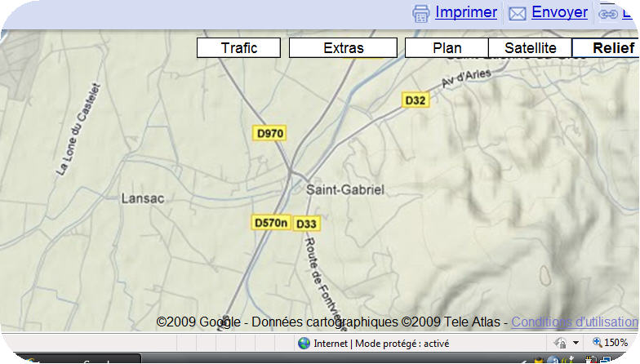Open Conditions d'utilisation link
This screenshot has width=640, height=364.
(x=575, y=322)
